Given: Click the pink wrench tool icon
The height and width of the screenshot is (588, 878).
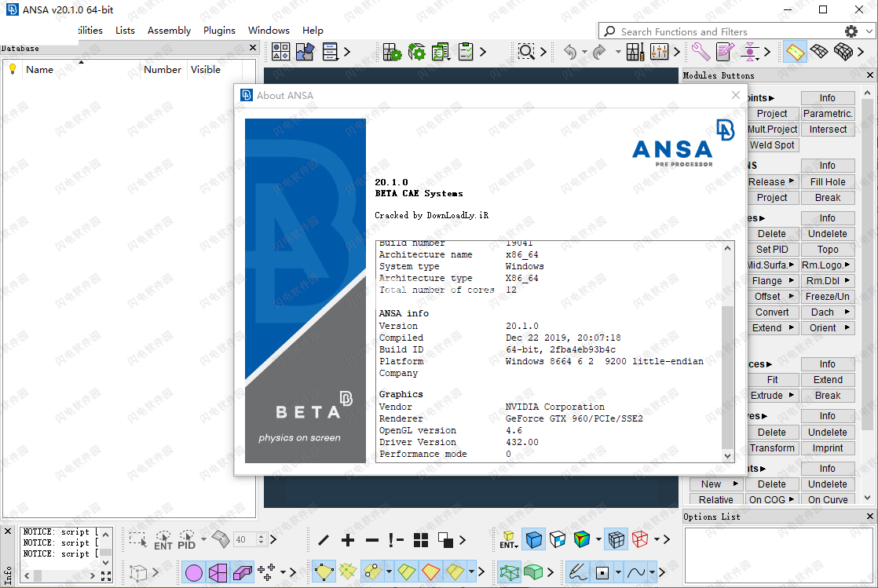Looking at the screenshot, I should point(701,52).
